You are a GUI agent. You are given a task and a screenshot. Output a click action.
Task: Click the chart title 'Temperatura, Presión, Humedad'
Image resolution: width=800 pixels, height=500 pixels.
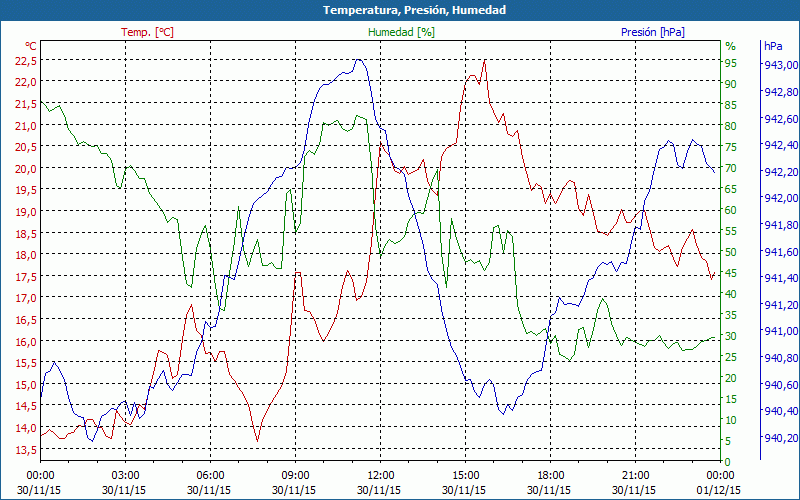coord(414,10)
